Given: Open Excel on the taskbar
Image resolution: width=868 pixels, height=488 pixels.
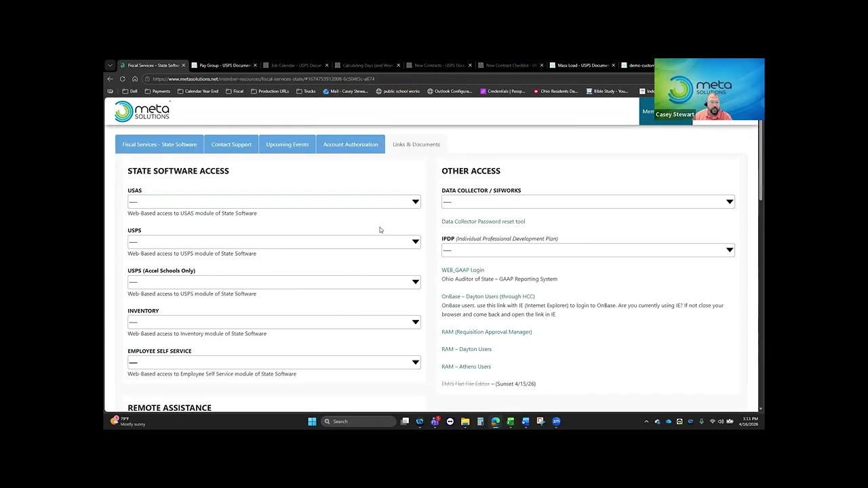Looking at the screenshot, I should (510, 422).
